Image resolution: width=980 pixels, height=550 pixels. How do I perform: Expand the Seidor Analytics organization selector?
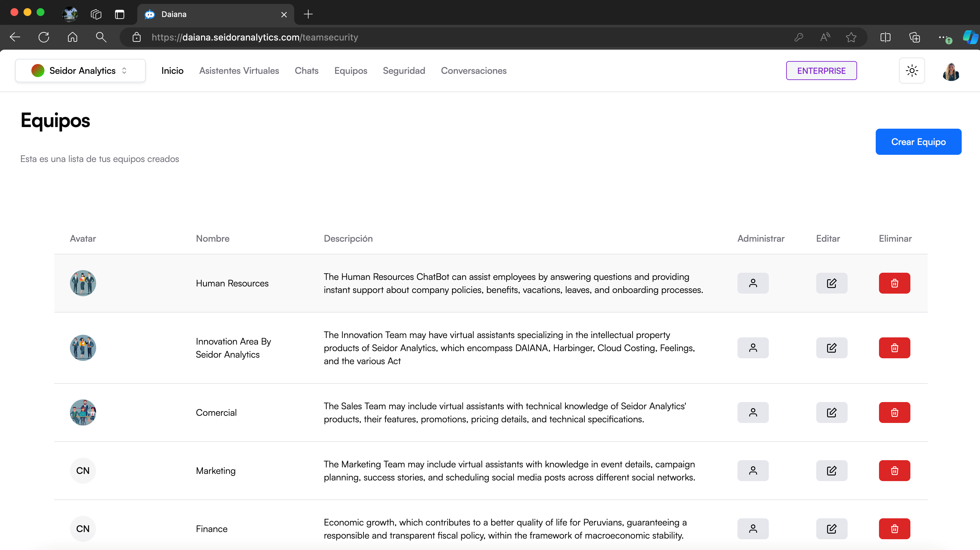(80, 71)
